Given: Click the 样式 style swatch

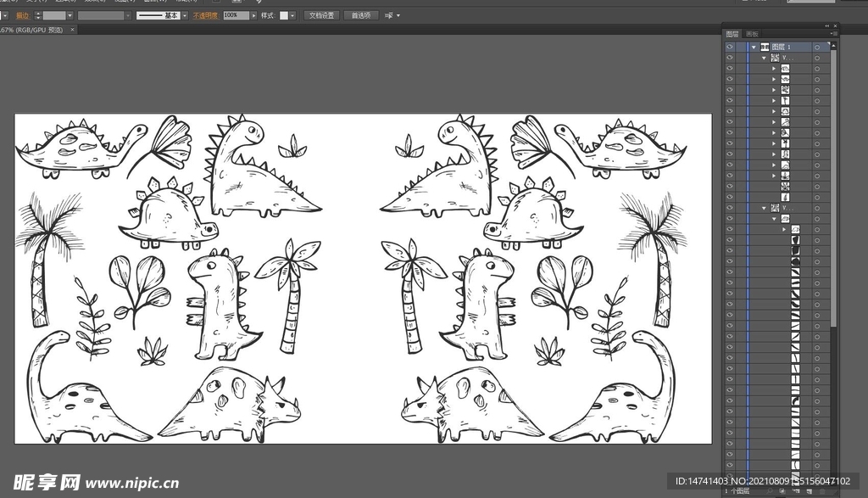Looking at the screenshot, I should (285, 15).
